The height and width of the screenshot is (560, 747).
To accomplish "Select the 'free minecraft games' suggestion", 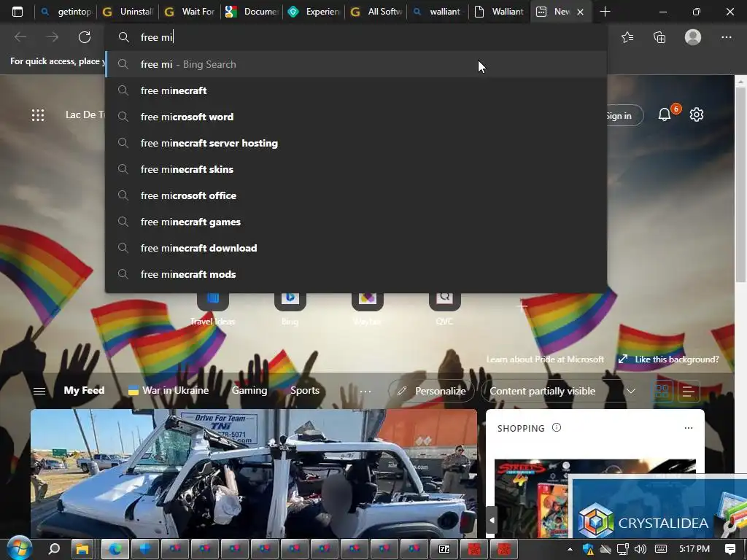I will click(x=356, y=222).
